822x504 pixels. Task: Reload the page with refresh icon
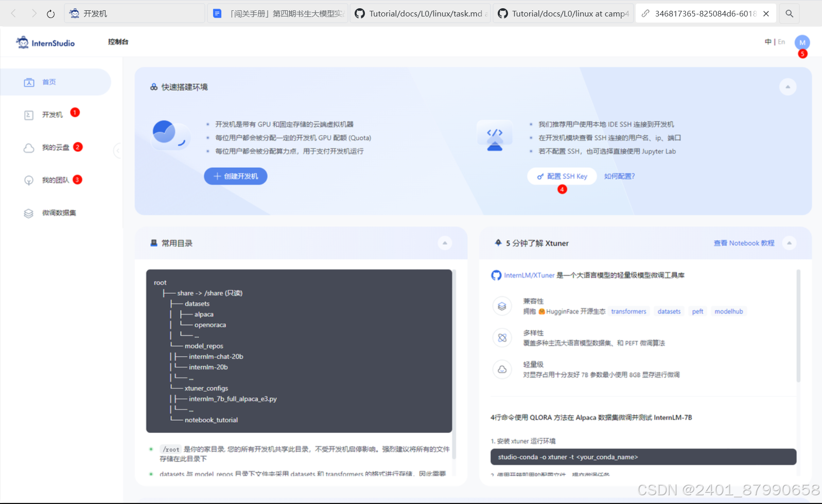pyautogui.click(x=50, y=14)
